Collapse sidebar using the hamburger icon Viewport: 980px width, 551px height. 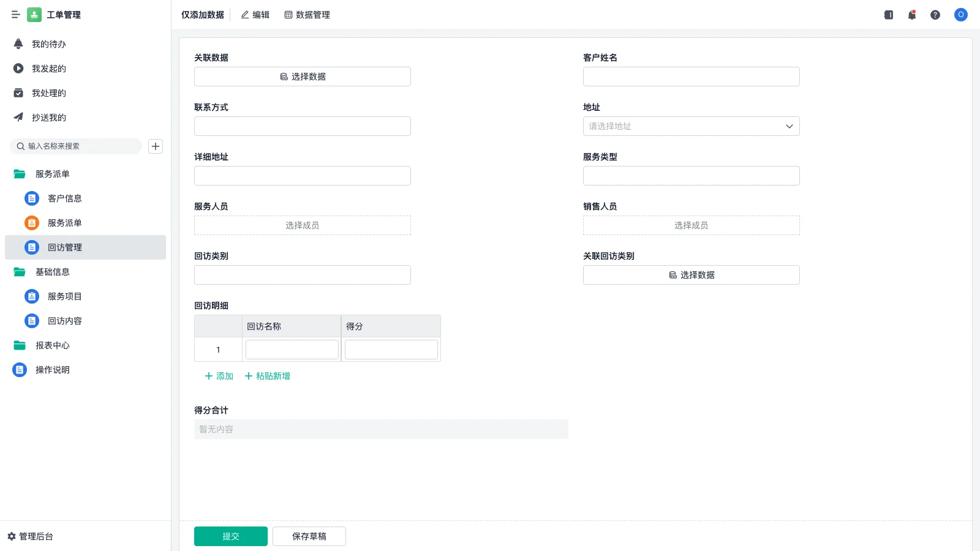click(16, 15)
